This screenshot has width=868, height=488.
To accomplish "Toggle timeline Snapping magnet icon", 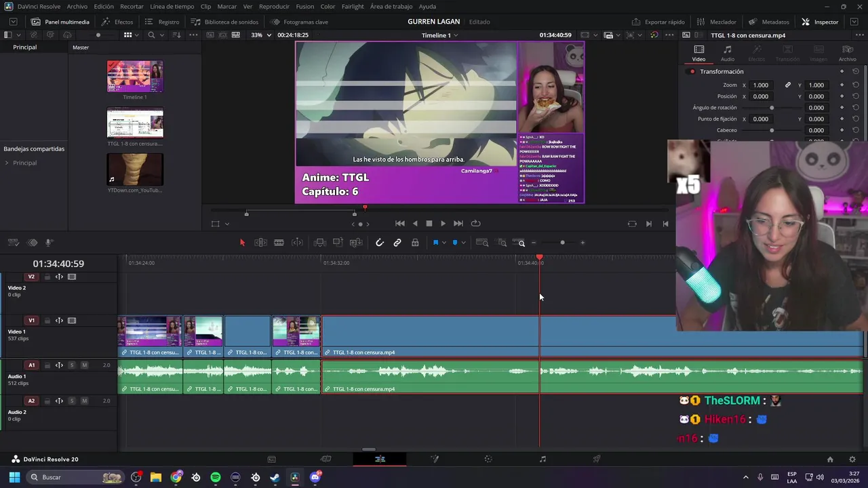I will pos(380,243).
